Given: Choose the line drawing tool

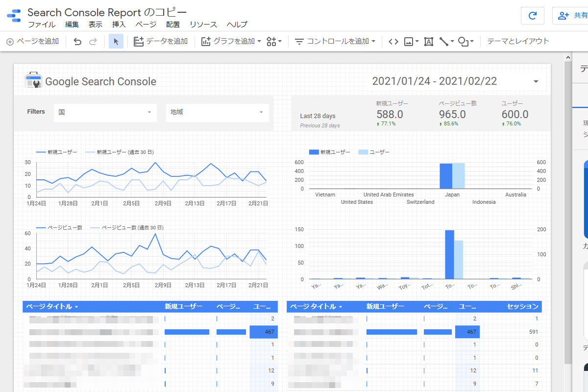Looking at the screenshot, I should [446, 42].
